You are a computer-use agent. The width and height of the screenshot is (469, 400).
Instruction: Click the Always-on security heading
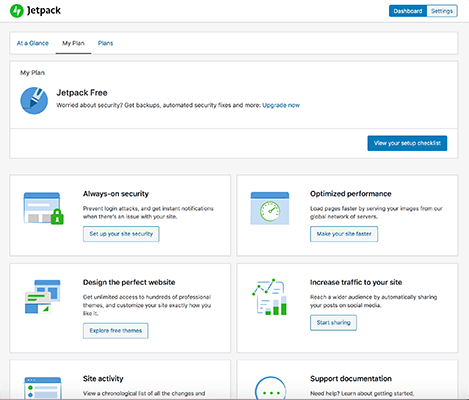(x=116, y=194)
